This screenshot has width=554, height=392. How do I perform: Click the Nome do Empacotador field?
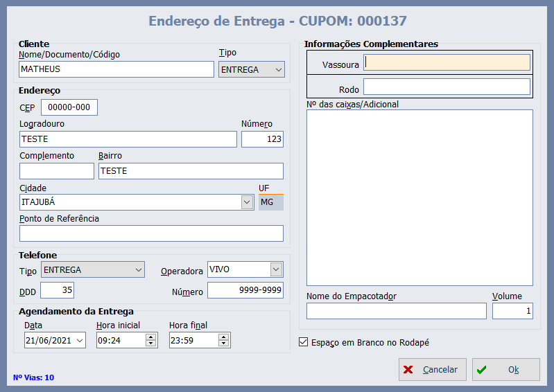(x=396, y=311)
